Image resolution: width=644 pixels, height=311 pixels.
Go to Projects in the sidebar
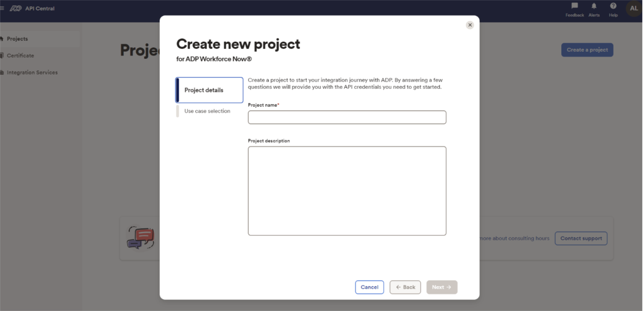point(17,39)
